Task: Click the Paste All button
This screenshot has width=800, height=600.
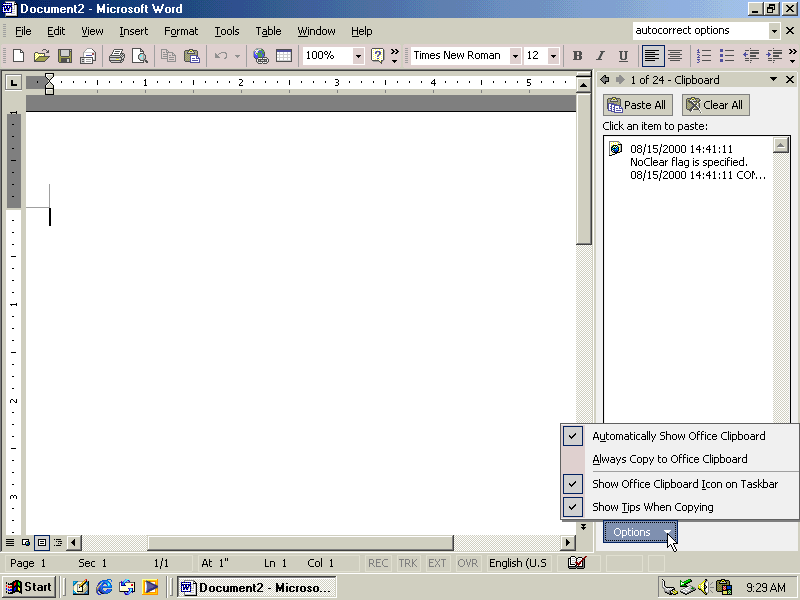Action: (636, 105)
